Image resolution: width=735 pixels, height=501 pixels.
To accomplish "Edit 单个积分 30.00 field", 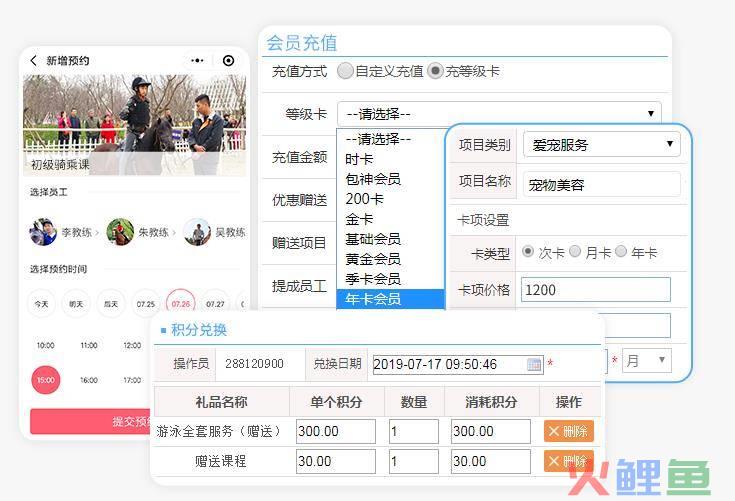I will point(336,461).
